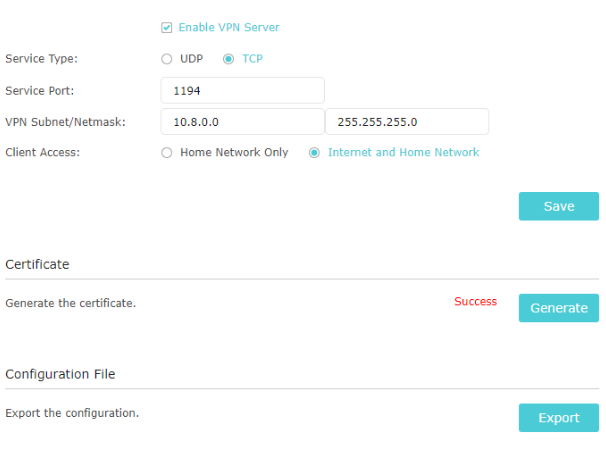Select the UDP service type radio button
Viewport: 606px width, 451px height.
(x=167, y=59)
